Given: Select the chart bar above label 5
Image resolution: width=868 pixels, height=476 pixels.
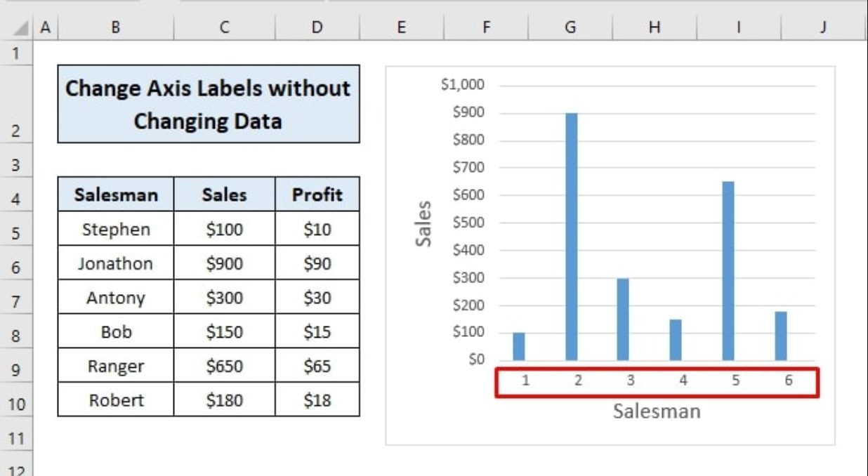Looking at the screenshot, I should (728, 274).
